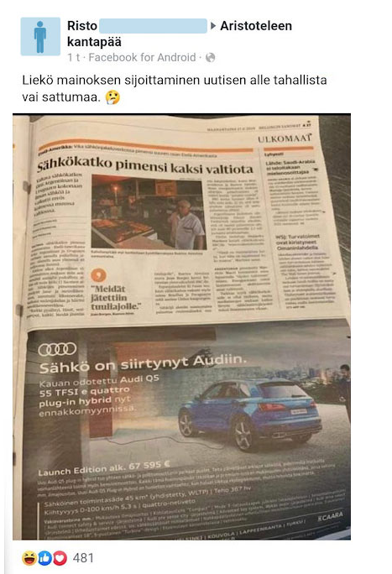Click the grill vendor photo in article
The height and width of the screenshot is (574, 392).
pyautogui.click(x=149, y=212)
